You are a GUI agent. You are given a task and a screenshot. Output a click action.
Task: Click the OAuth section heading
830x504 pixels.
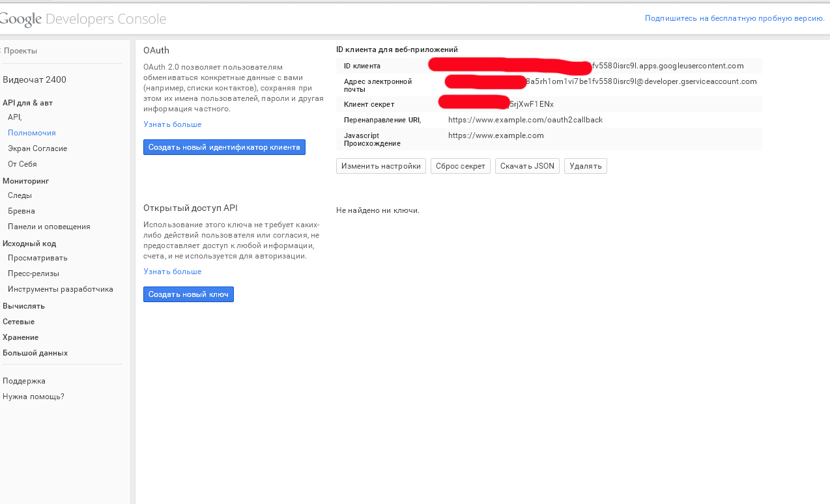click(x=156, y=50)
